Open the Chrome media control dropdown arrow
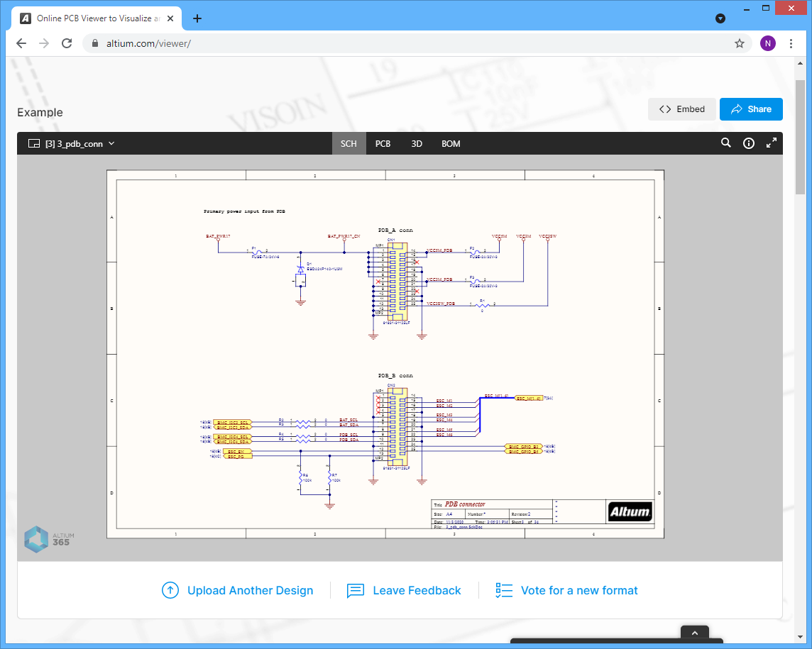This screenshot has height=649, width=812. pos(720,18)
